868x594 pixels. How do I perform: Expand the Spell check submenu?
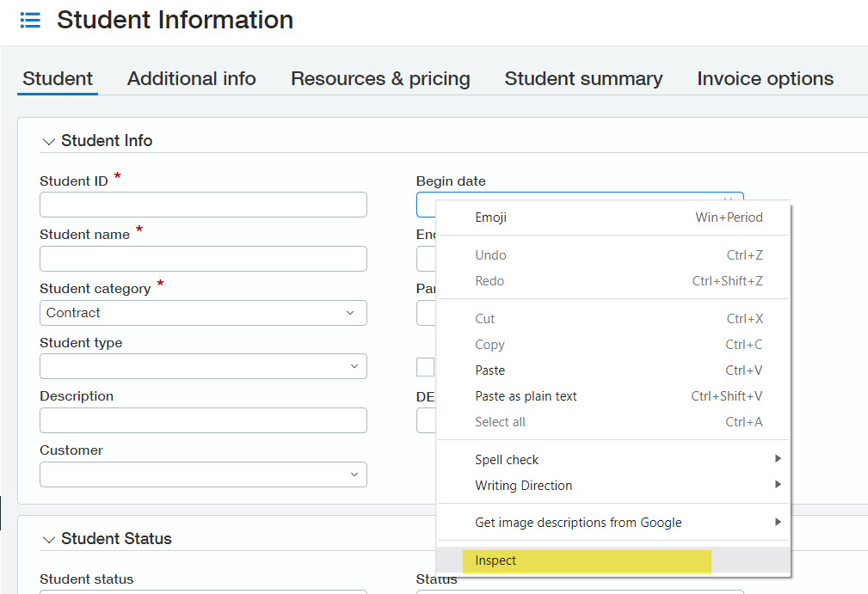click(507, 460)
